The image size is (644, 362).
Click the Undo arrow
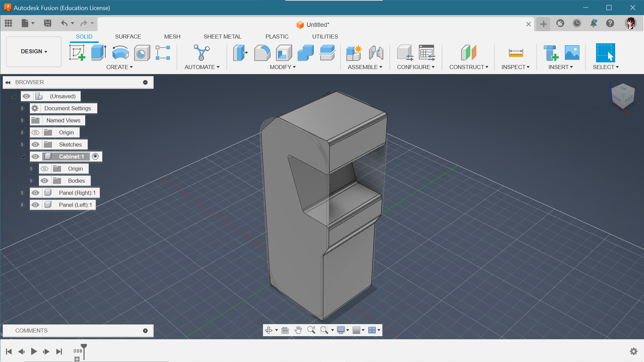(64, 23)
